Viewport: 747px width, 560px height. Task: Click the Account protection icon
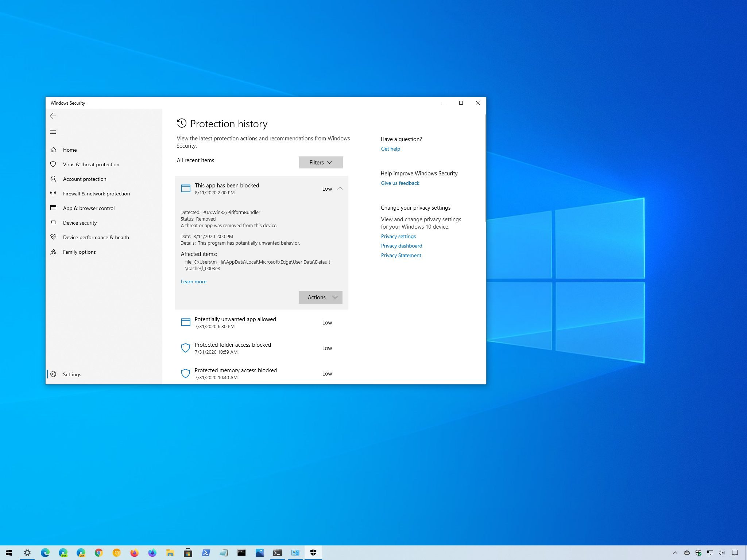[53, 179]
